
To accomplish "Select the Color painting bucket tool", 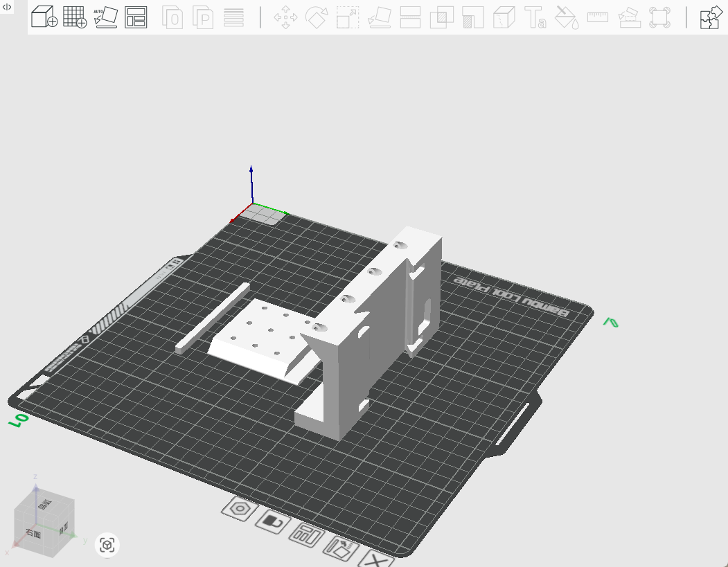I will (567, 17).
